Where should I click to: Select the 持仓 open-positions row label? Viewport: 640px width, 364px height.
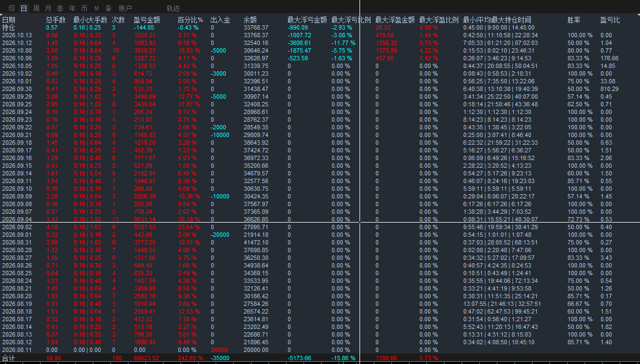click(9, 28)
